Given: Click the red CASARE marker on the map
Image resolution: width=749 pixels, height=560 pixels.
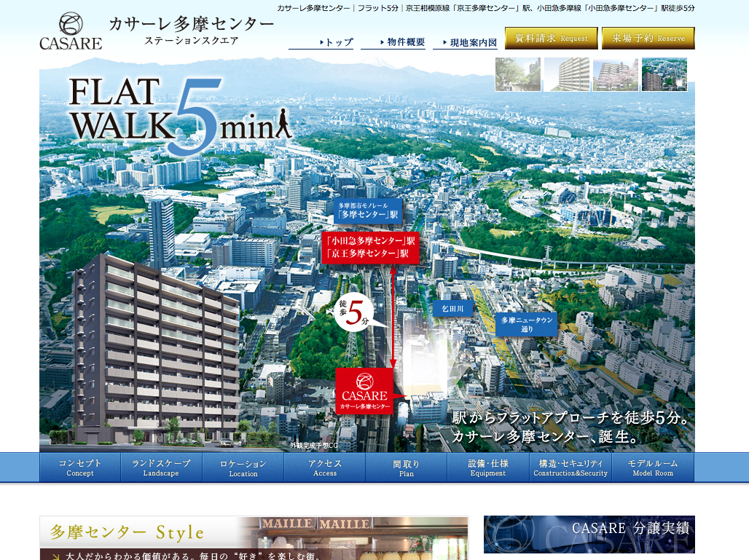Looking at the screenshot, I should (x=364, y=391).
